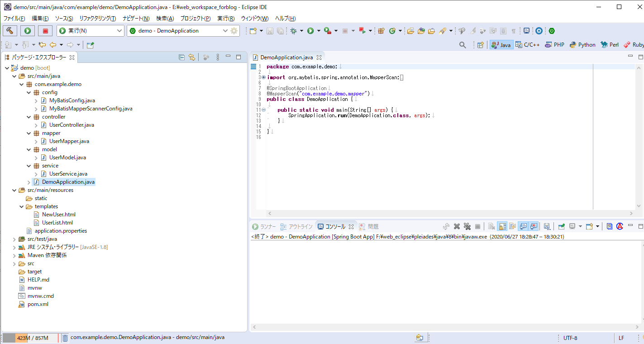Click the hammer build icon

[x=10, y=31]
